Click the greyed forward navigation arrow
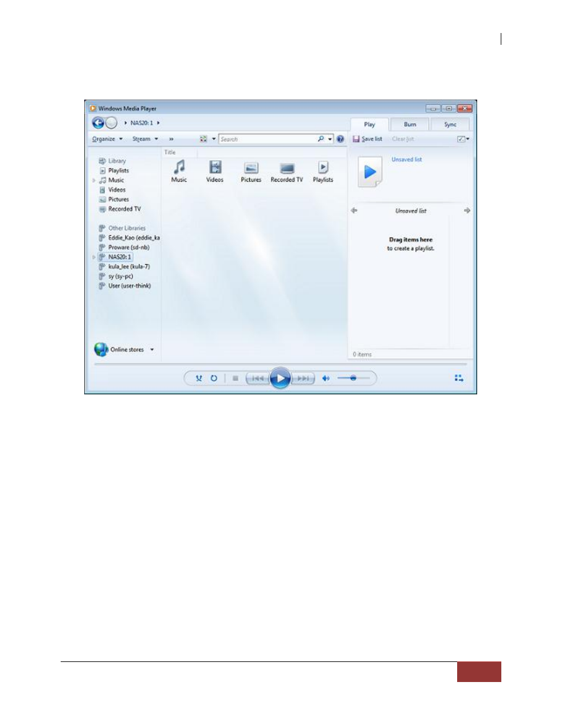The width and height of the screenshot is (562, 728). click(x=111, y=123)
